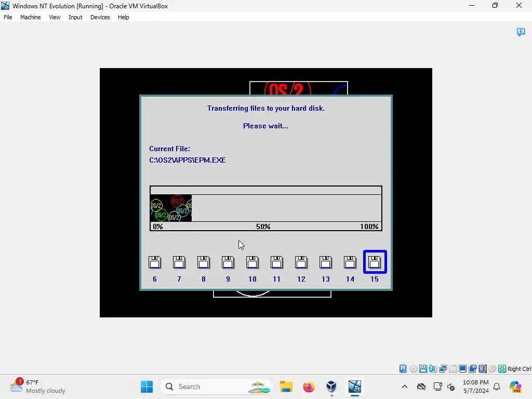Click the 100% label on progress bar
Image resolution: width=532 pixels, height=399 pixels.
click(x=369, y=227)
